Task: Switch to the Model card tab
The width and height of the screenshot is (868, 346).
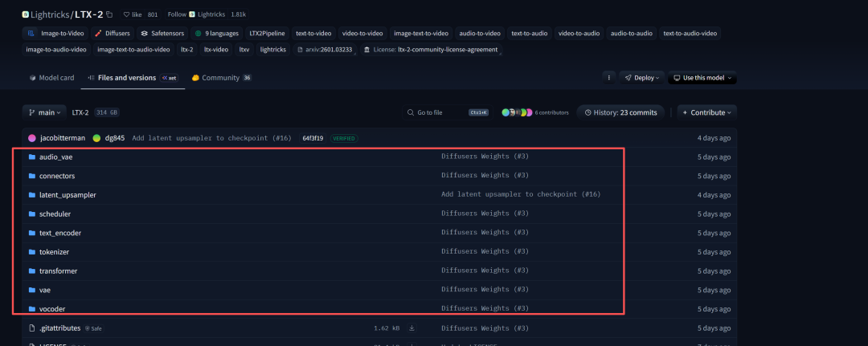Action: [51, 78]
